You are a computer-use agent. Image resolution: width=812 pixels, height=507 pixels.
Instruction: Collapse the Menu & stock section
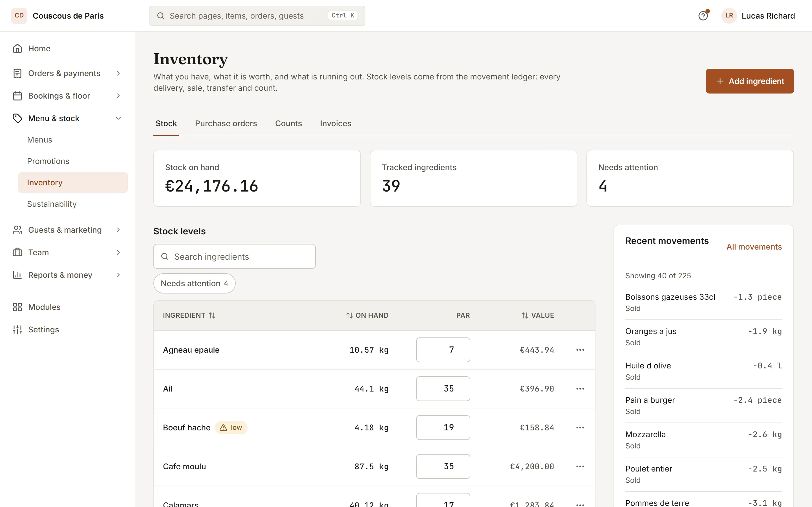67,118
